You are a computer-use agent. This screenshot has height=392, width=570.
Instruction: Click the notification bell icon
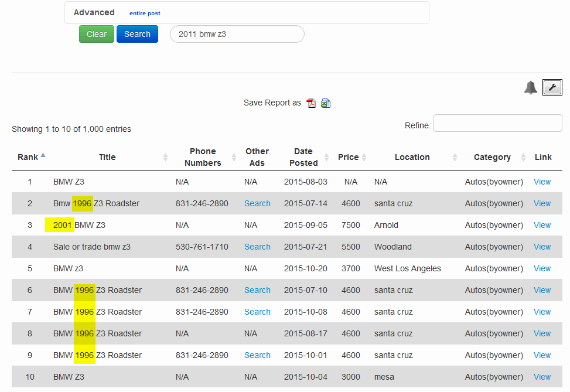pyautogui.click(x=530, y=88)
